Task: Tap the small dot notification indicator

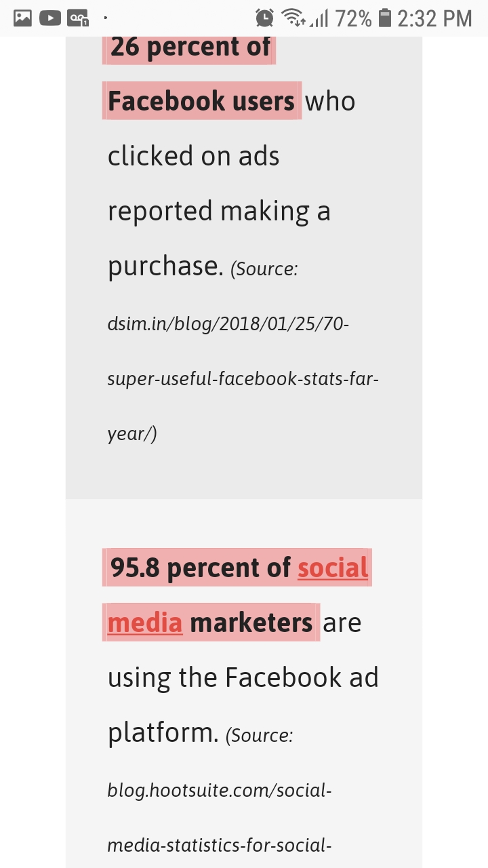Action: 106,16
